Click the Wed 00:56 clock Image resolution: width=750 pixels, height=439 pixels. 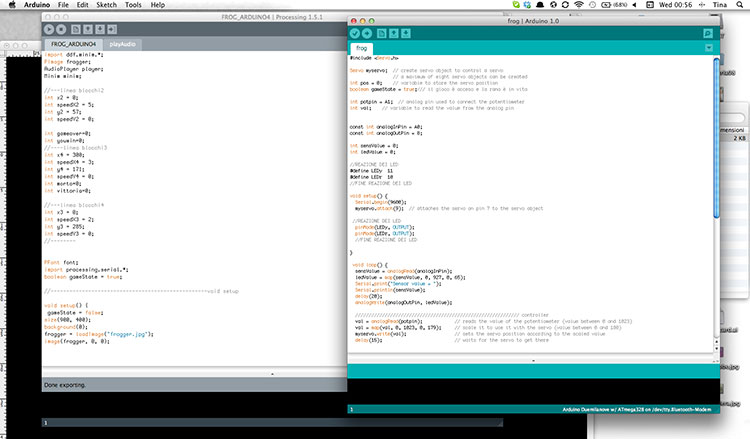pos(675,5)
